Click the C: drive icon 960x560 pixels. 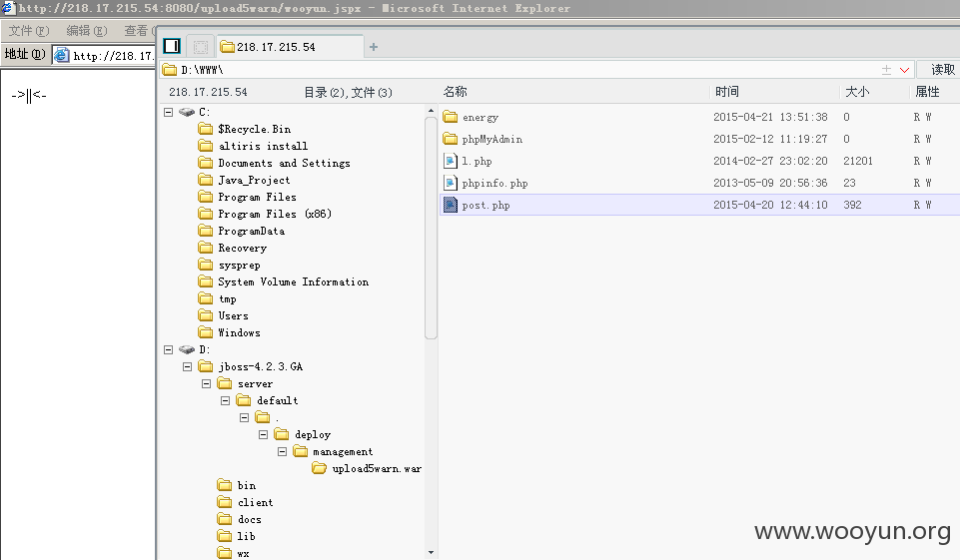187,112
